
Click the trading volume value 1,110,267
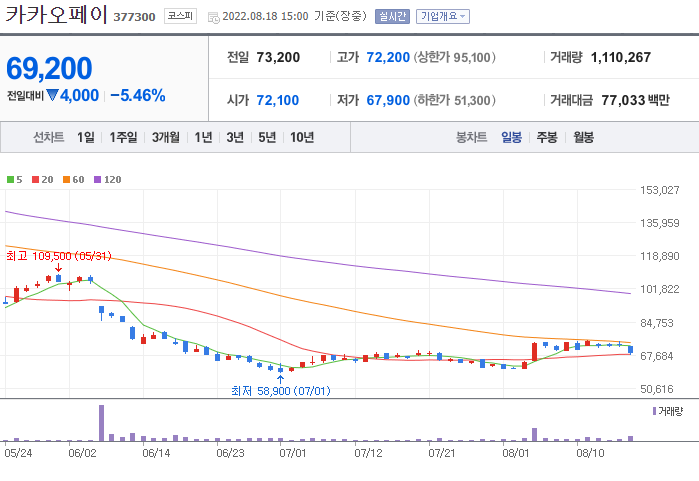621,58
